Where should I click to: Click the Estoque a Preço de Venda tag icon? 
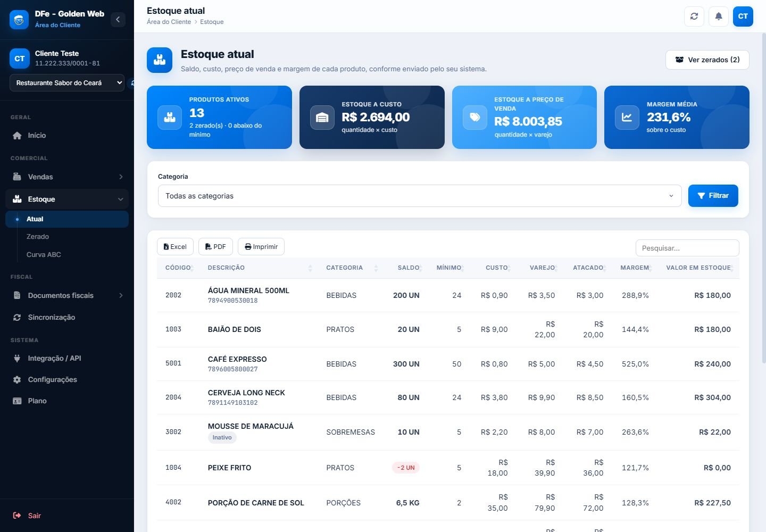pos(475,118)
